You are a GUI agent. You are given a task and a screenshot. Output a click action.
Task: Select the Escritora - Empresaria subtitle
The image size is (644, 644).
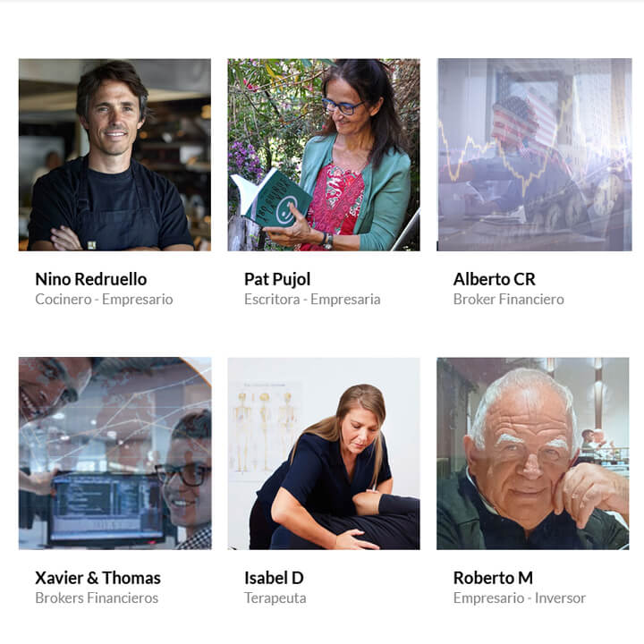pos(312,300)
